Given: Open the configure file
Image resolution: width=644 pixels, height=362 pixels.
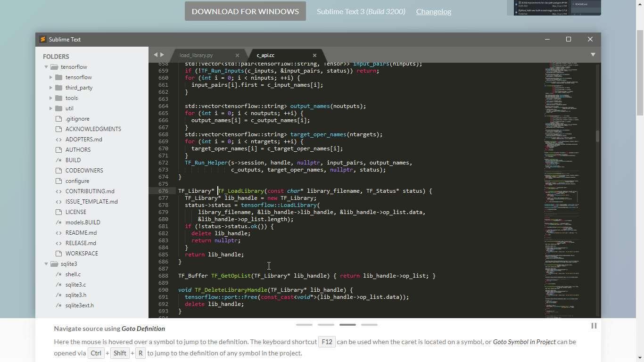Looking at the screenshot, I should pos(77,181).
